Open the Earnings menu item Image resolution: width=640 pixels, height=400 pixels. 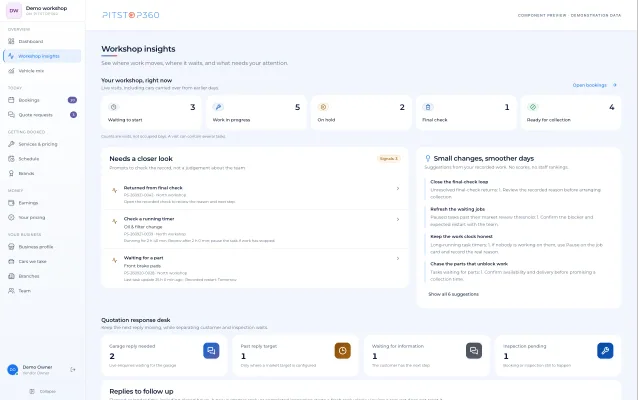[42, 203]
